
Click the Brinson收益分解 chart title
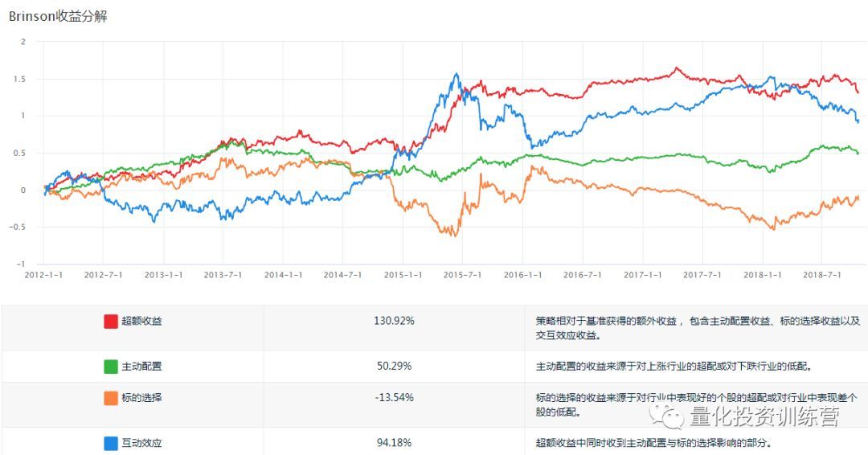click(x=58, y=17)
